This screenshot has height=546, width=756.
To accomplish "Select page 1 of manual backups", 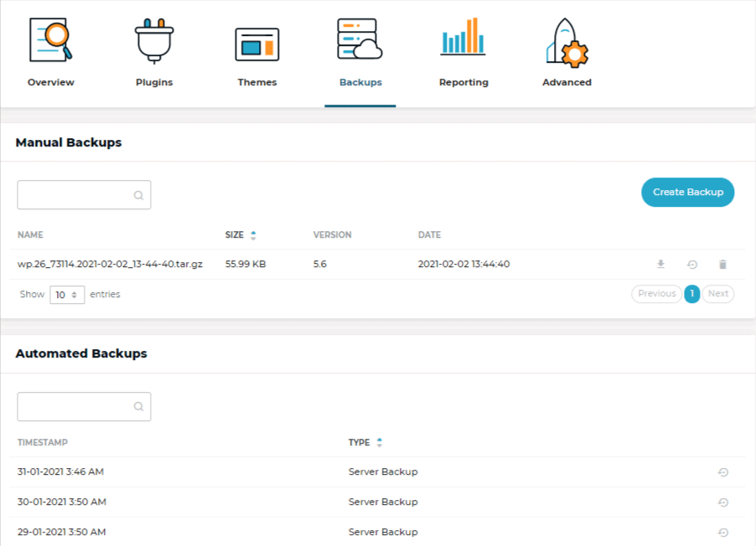I will (x=691, y=293).
